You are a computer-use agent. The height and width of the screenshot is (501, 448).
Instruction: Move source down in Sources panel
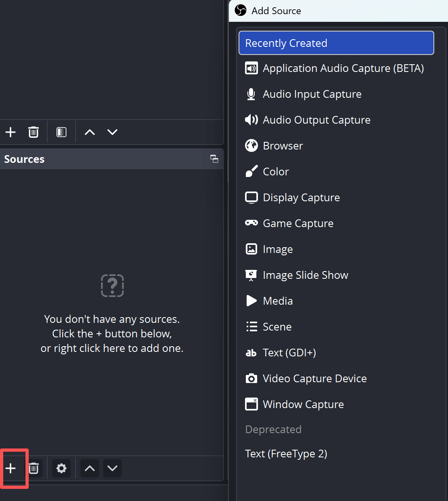click(112, 468)
